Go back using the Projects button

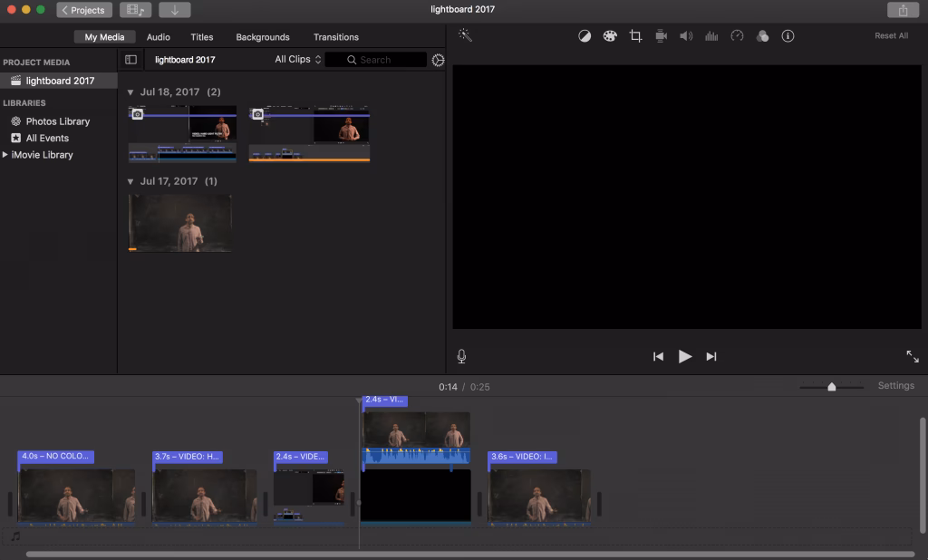[83, 9]
